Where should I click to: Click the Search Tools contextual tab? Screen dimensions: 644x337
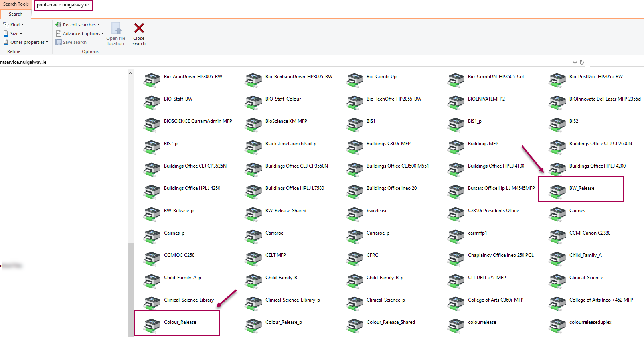[x=16, y=4]
